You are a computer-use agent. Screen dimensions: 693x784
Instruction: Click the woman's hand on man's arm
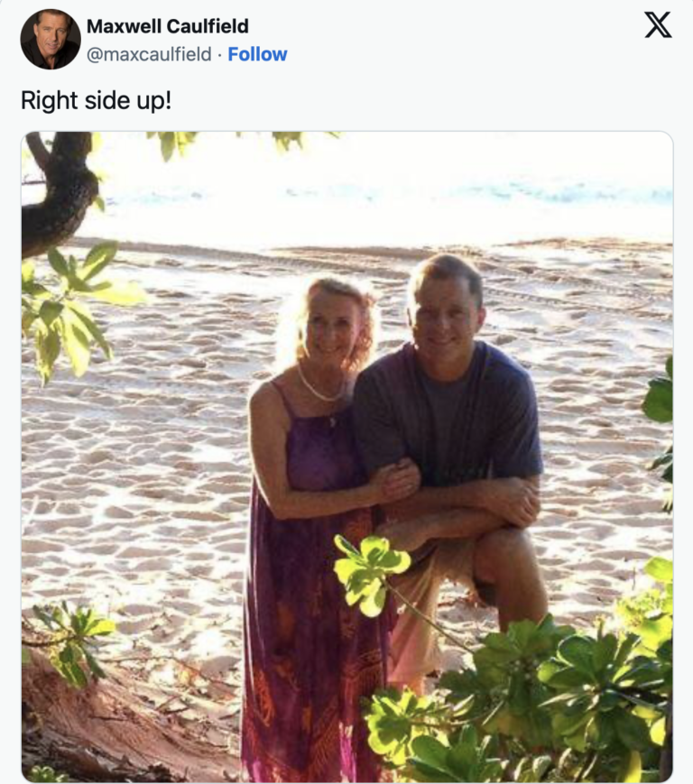coord(398,482)
